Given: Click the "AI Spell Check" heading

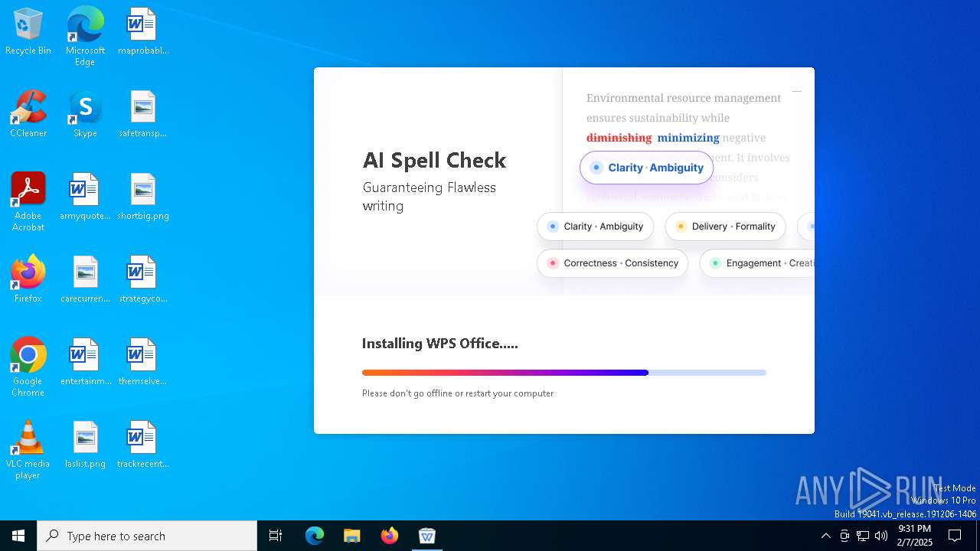Looking at the screenshot, I should point(434,160).
